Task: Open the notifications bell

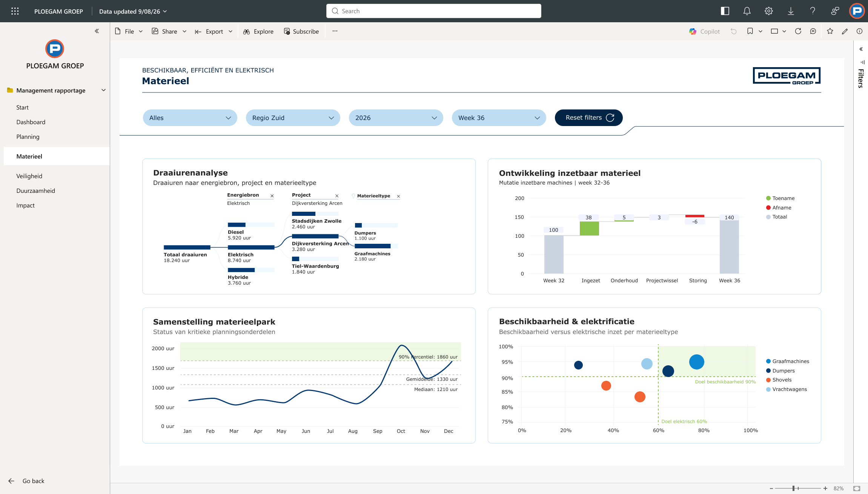Action: pos(747,11)
